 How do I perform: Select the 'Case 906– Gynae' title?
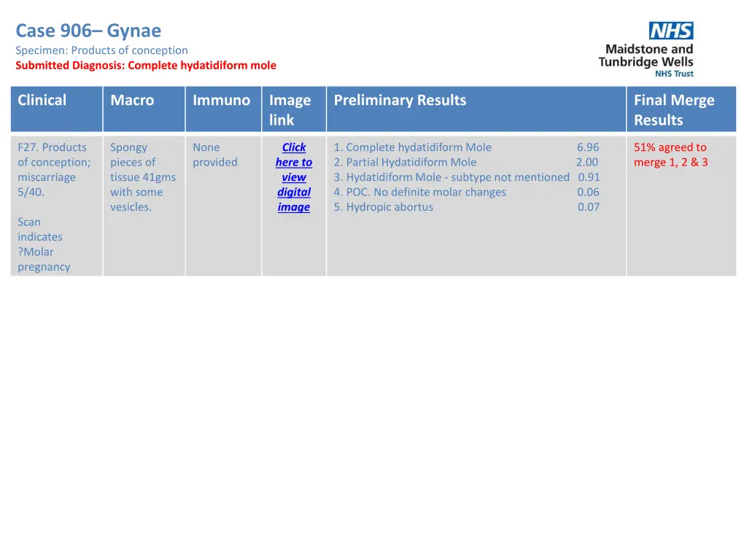(88, 31)
